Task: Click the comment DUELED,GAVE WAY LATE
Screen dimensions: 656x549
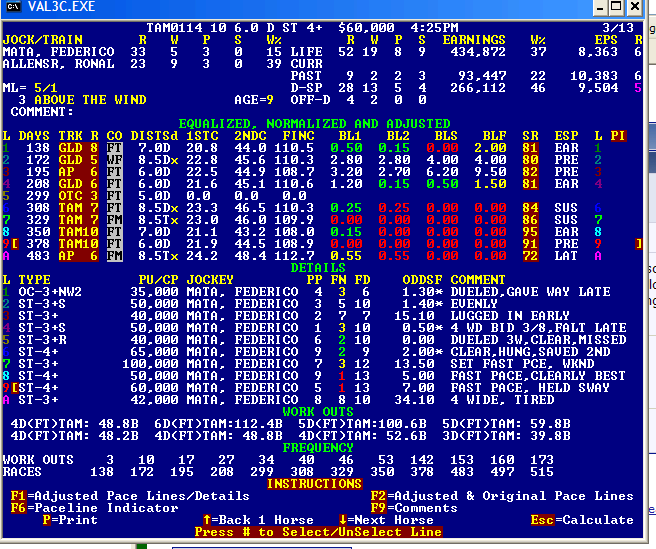Action: point(530,292)
